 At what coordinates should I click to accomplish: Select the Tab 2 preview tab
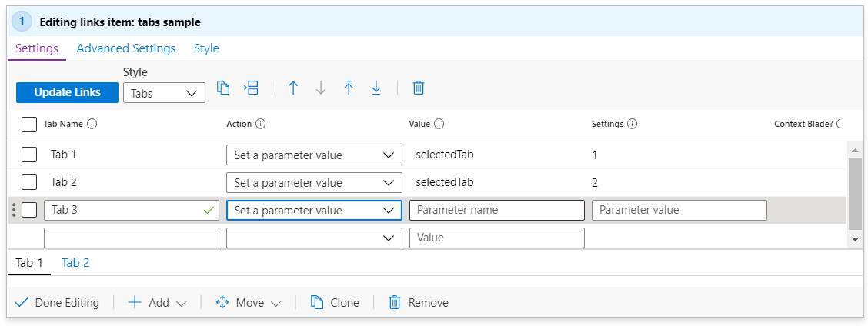coord(75,263)
